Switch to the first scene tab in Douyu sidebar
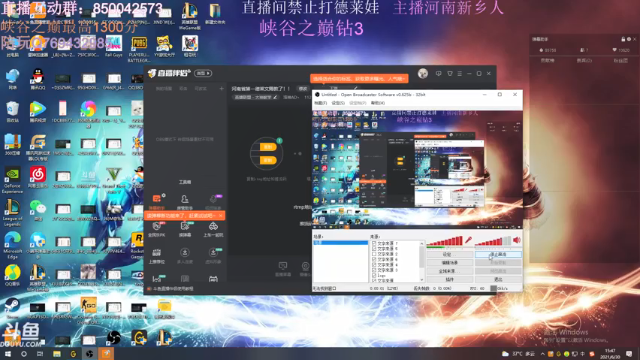The height and width of the screenshot is (360, 640). pos(164,88)
